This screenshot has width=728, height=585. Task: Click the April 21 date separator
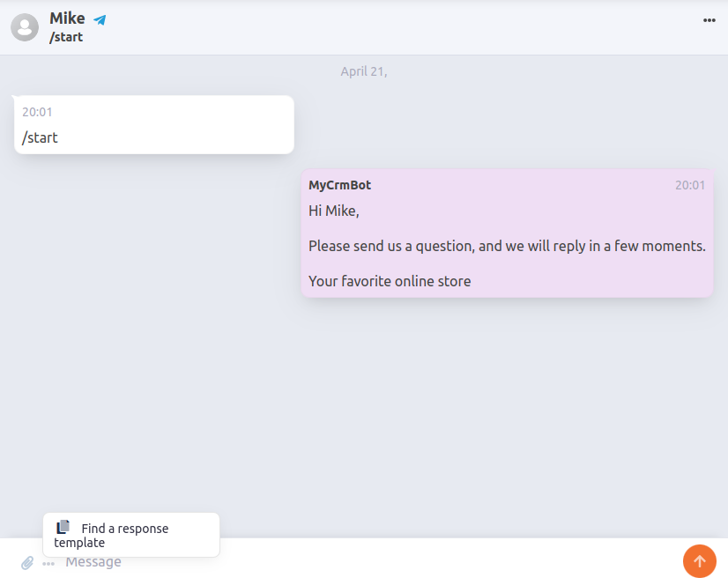[363, 71]
